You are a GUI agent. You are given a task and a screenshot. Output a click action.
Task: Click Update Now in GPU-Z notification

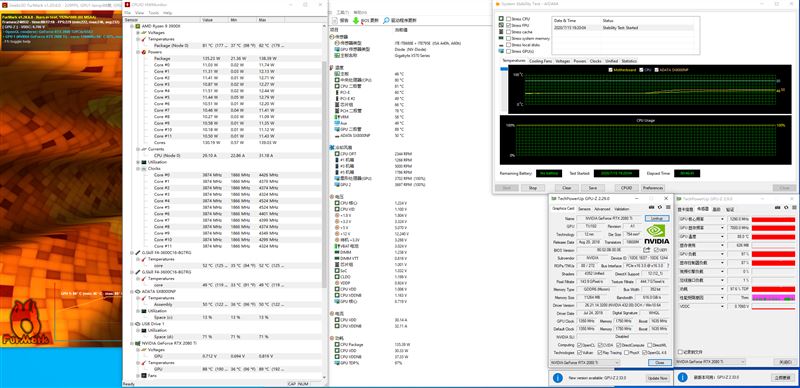tap(657, 378)
